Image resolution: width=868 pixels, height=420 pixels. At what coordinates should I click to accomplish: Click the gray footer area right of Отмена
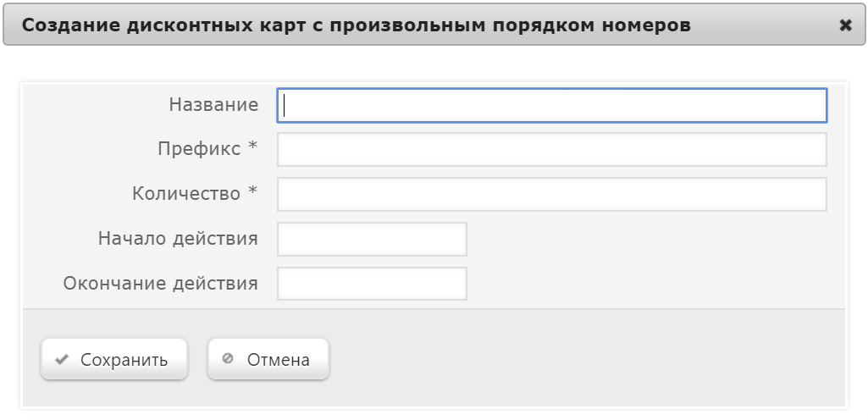[x=584, y=359]
